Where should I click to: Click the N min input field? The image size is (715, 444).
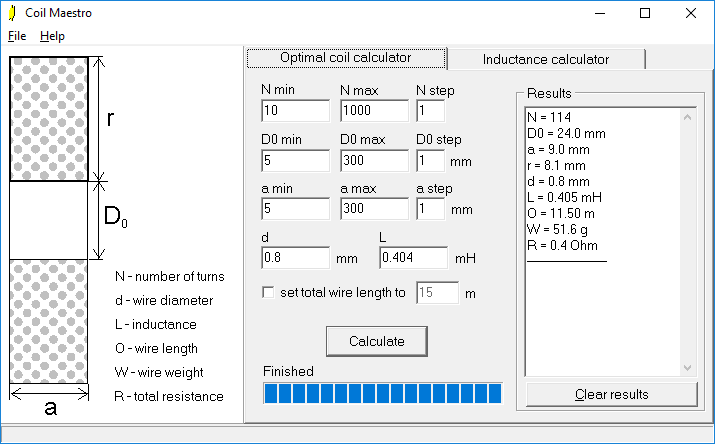[x=295, y=111]
